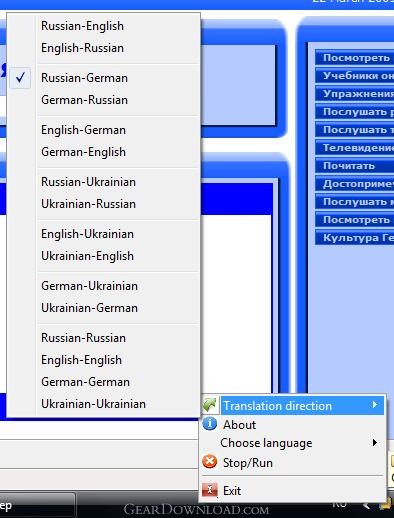Select Russian-English translation direction
This screenshot has width=394, height=518.
103,26
